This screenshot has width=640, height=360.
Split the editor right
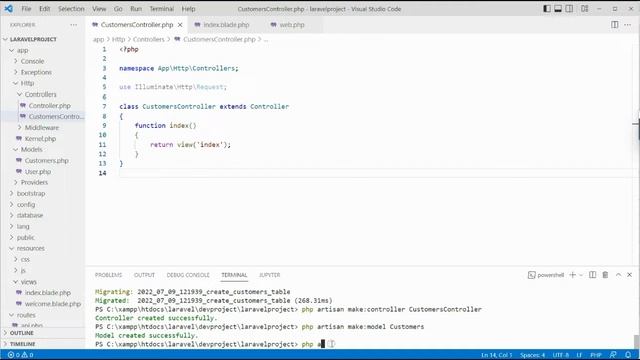point(615,24)
